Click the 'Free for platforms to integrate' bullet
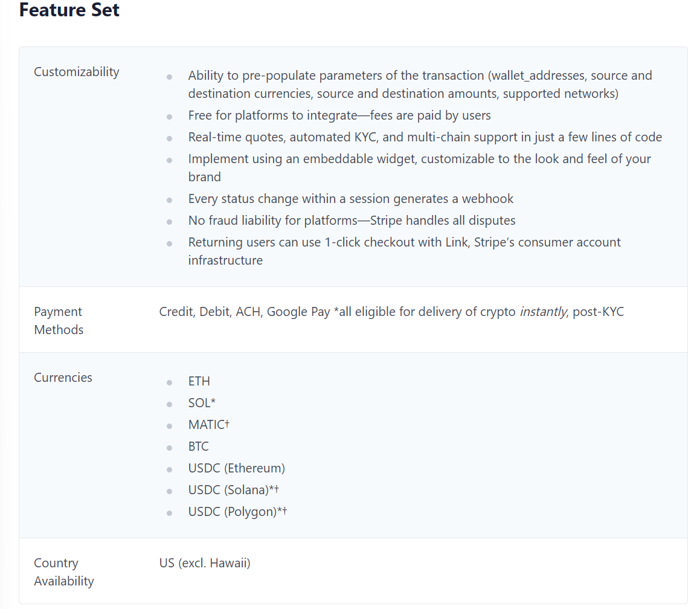 coord(339,115)
